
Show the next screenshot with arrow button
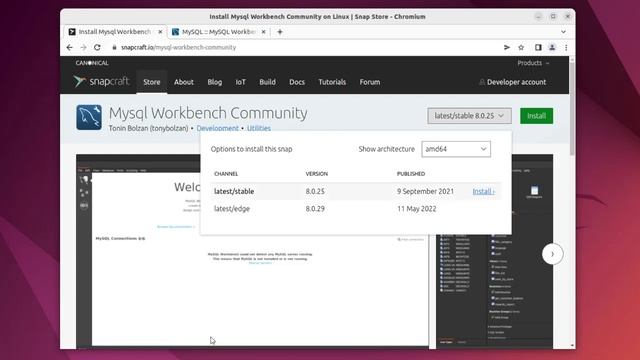[552, 254]
